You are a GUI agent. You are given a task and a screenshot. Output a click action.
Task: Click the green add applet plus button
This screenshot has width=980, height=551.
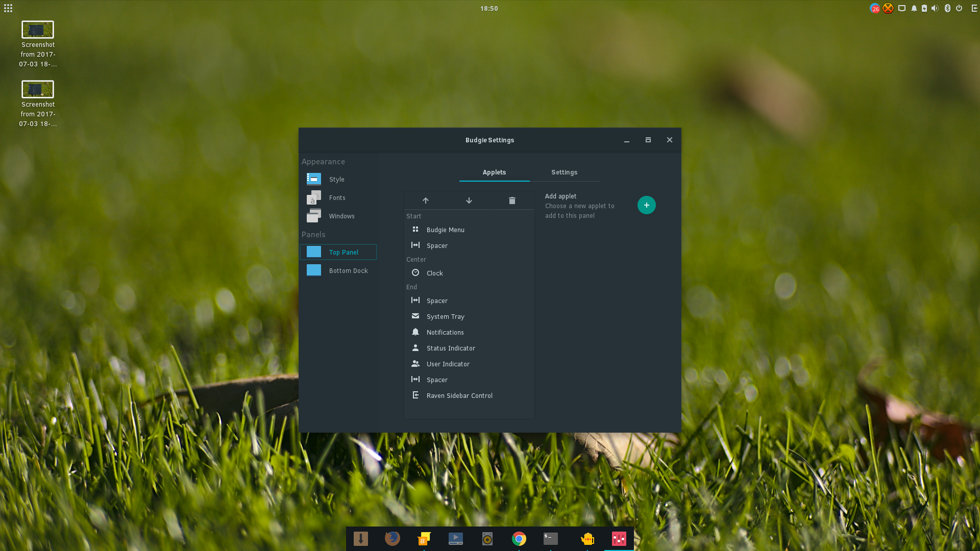[x=647, y=205]
